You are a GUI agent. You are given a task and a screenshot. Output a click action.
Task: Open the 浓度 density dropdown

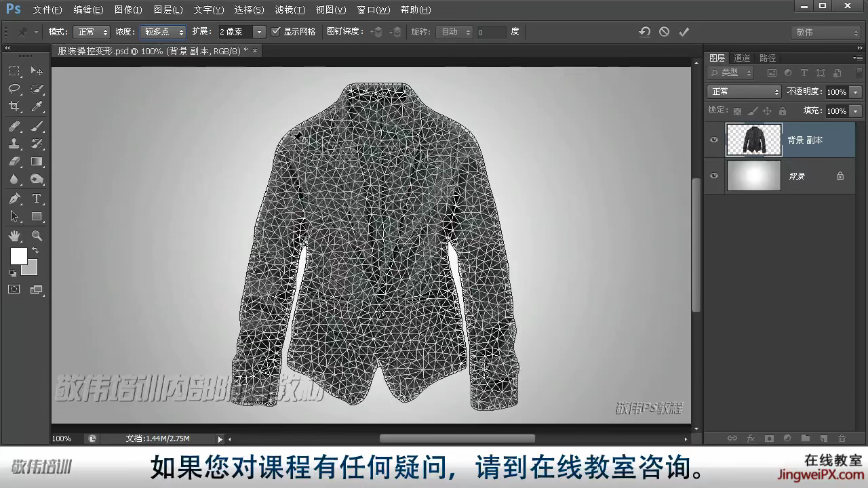(163, 32)
